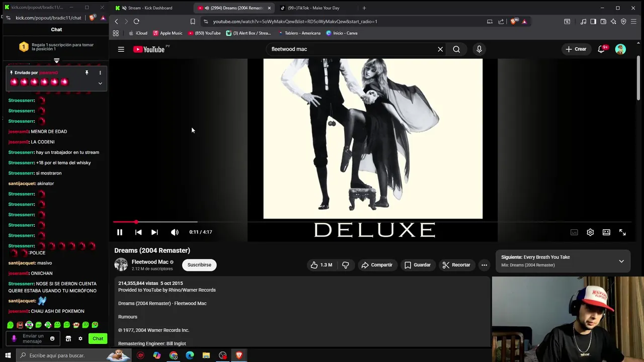Viewport: 644px width, 362px height.
Task: Dislike the Dreams video
Action: click(346, 265)
